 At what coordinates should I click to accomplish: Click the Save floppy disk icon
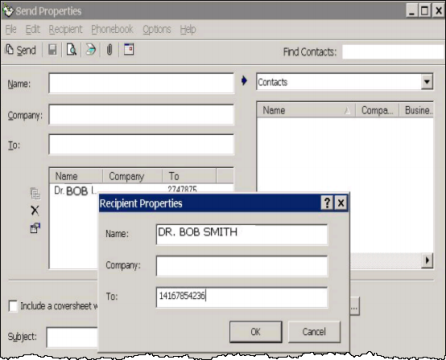click(x=52, y=50)
